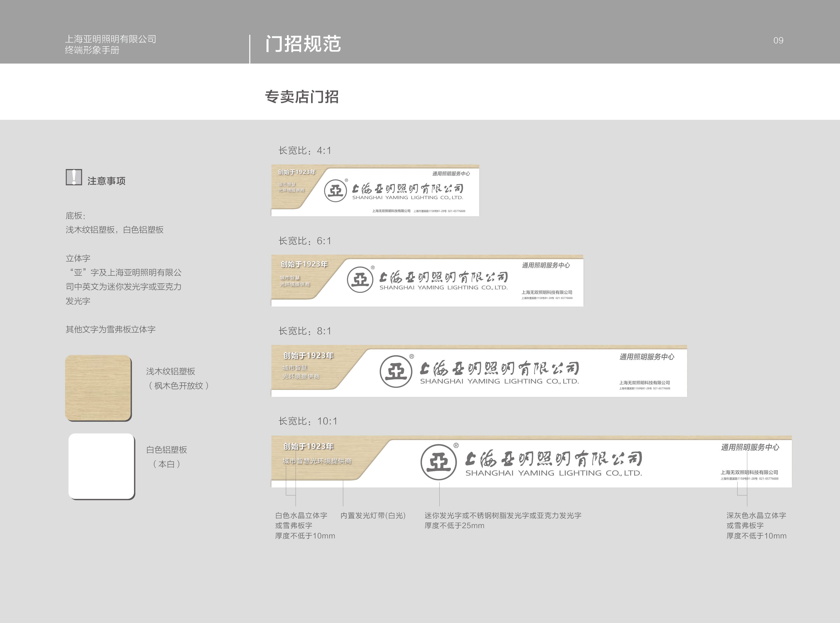Click 通用照明服务中心 in the 10:1 sign

click(750, 447)
